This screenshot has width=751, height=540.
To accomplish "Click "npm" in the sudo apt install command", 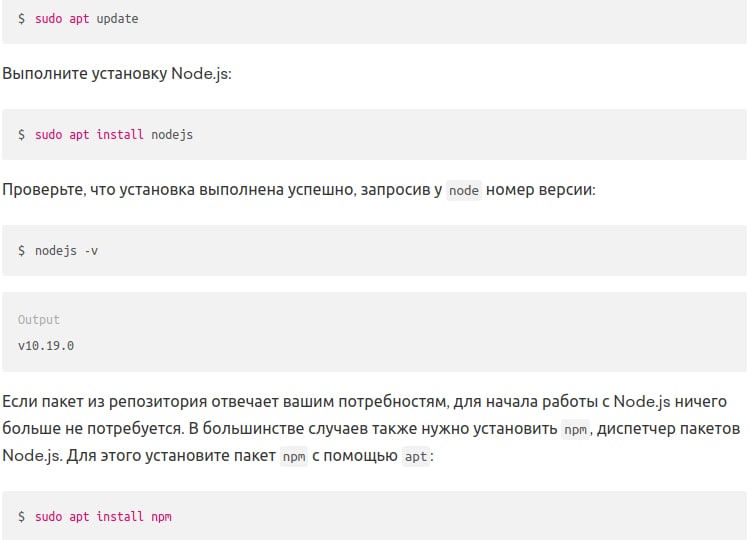I will click(161, 516).
